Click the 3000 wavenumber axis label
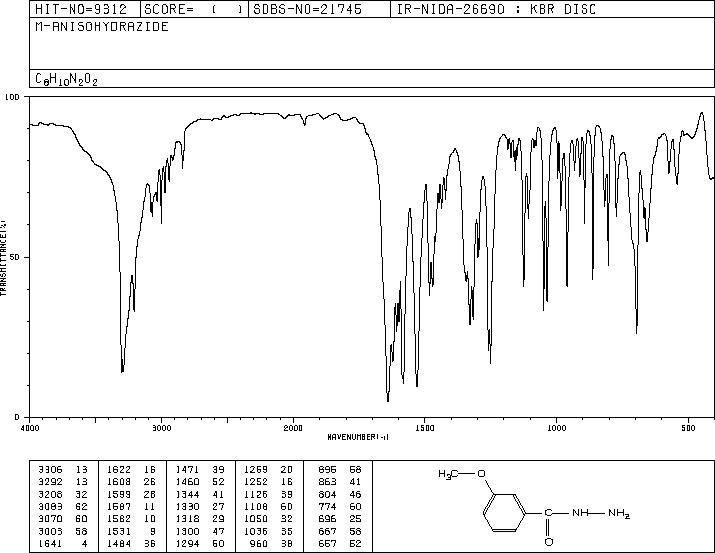The height and width of the screenshot is (553, 715). 161,428
